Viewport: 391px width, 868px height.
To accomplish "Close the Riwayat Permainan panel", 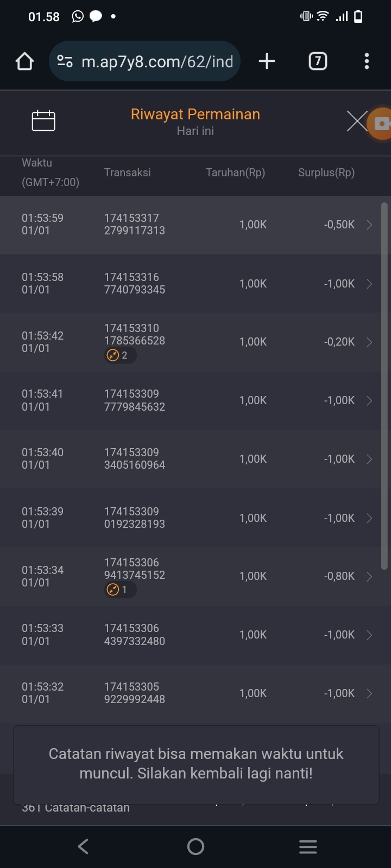I will pos(356,121).
